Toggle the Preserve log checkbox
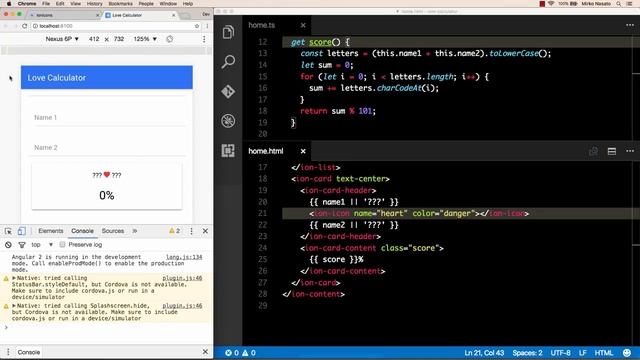Screen dimensions: 640x360 pos(62,244)
